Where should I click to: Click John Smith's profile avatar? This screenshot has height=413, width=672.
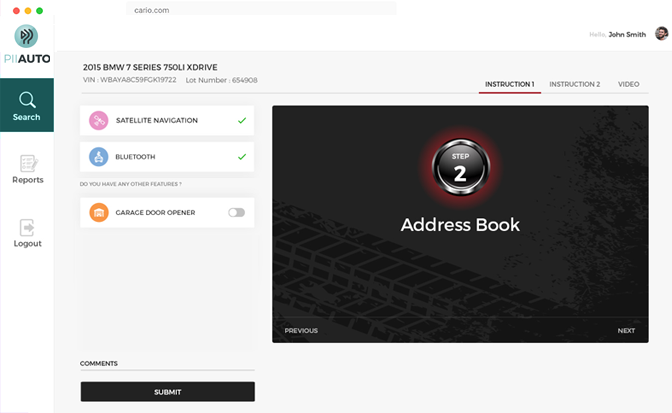click(661, 33)
